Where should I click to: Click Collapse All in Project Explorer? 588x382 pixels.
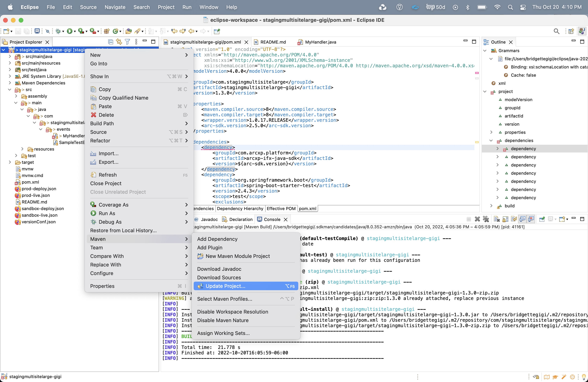tap(111, 42)
